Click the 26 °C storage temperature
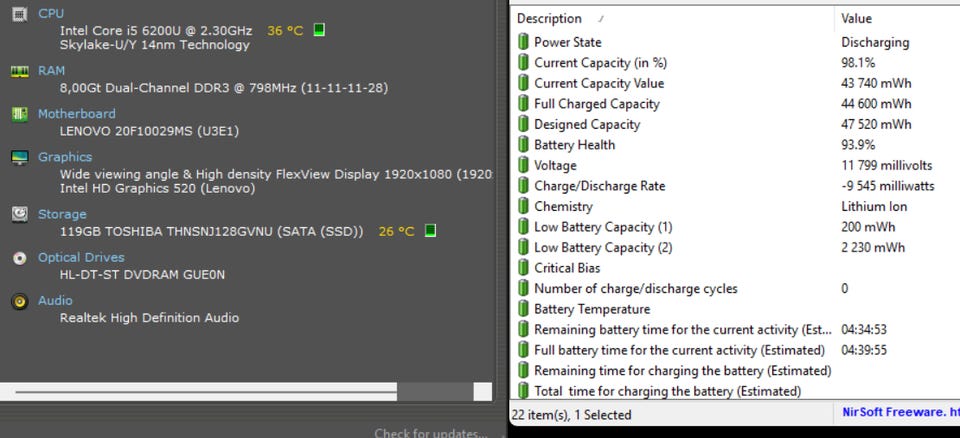This screenshot has height=438, width=960. pyautogui.click(x=397, y=232)
